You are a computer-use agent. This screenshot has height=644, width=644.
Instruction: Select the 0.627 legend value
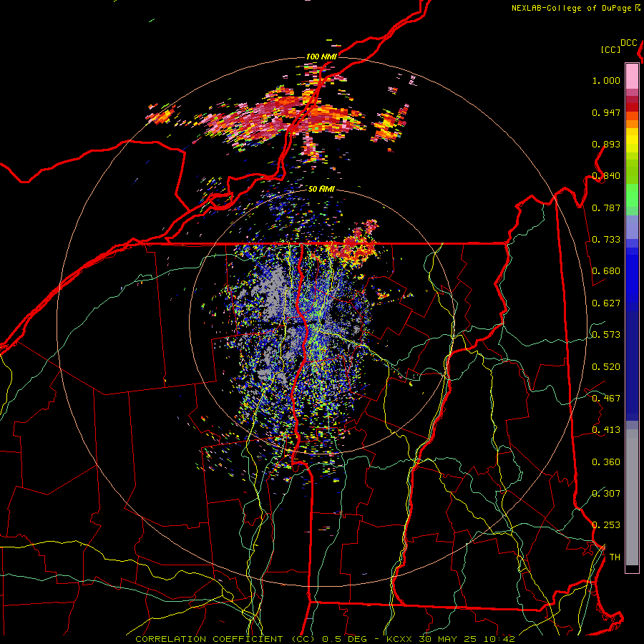606,303
